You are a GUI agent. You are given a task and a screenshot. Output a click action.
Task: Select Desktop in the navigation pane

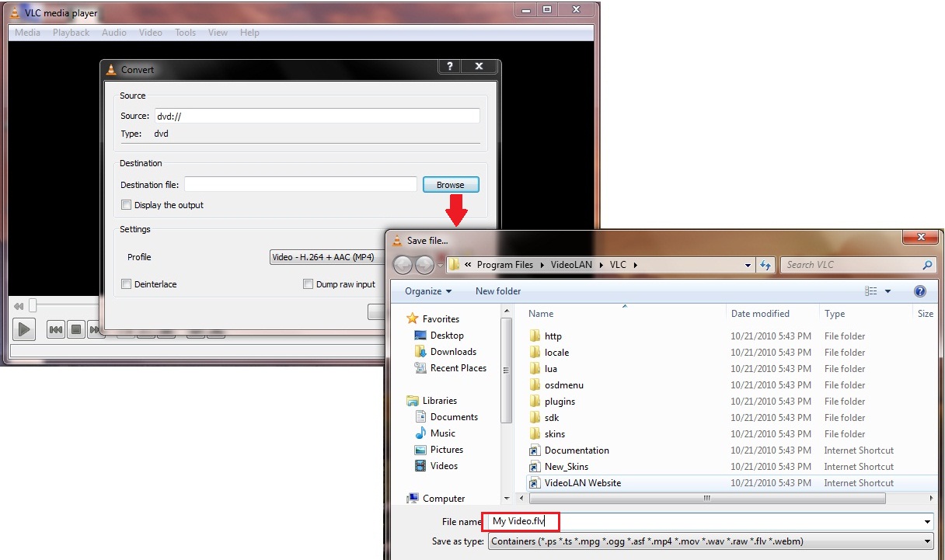[447, 336]
